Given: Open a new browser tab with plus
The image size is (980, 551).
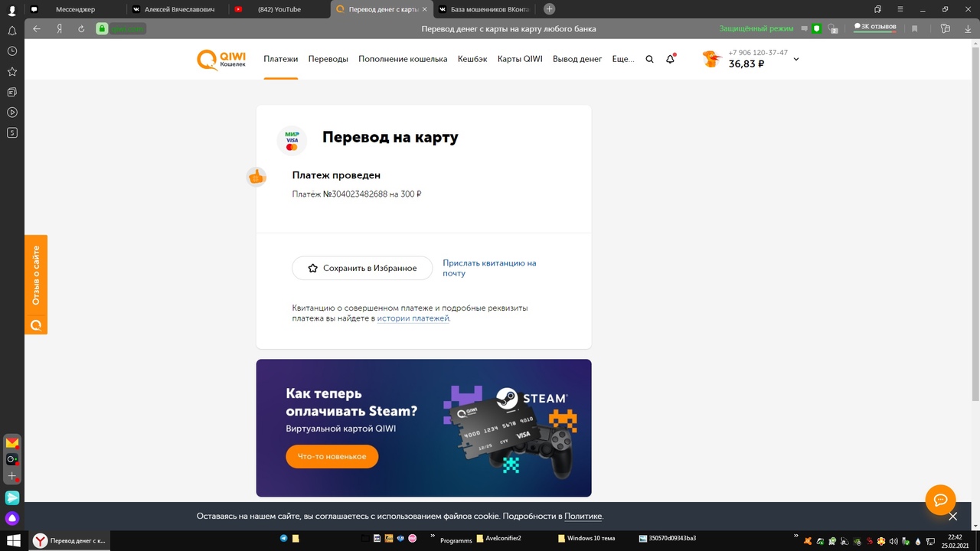Looking at the screenshot, I should (549, 9).
